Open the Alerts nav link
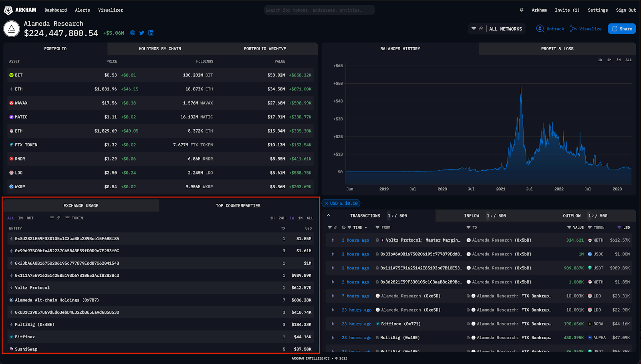 point(83,10)
